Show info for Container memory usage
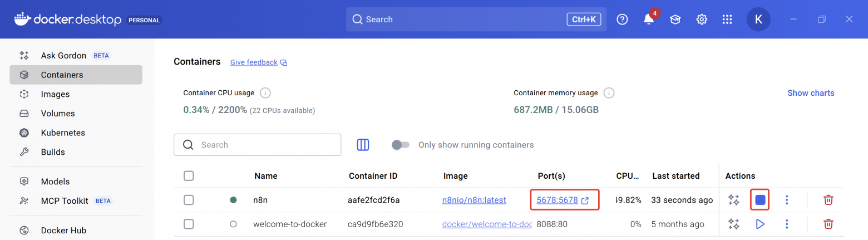 (609, 93)
